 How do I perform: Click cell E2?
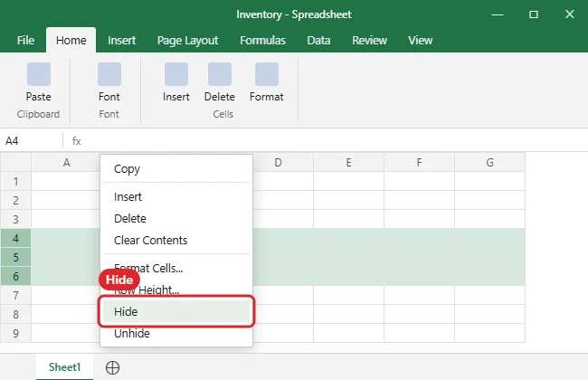pos(349,200)
